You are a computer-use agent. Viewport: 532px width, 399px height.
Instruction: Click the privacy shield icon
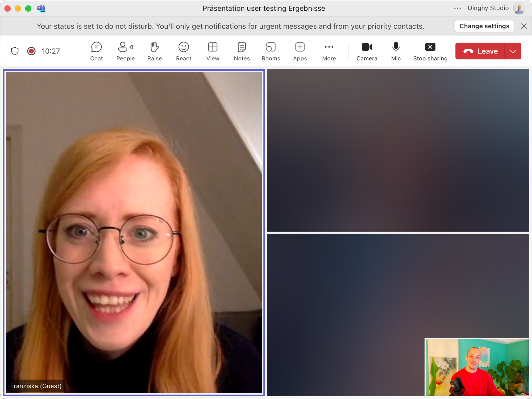15,51
